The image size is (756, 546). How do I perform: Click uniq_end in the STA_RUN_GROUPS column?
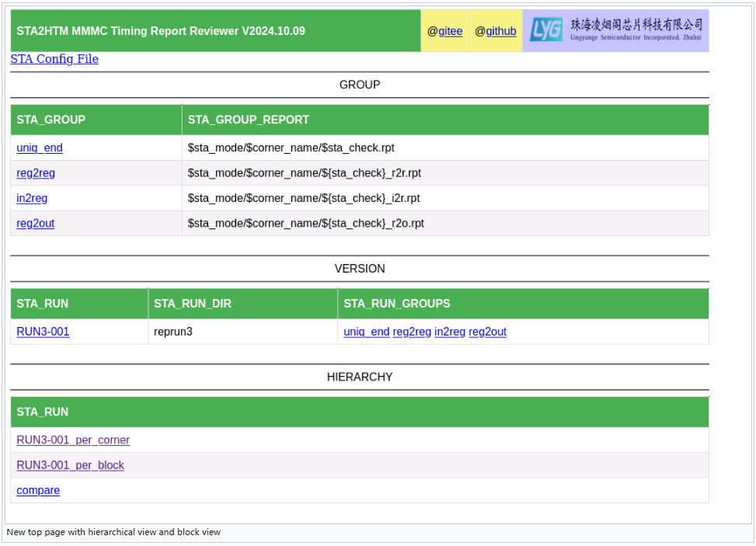click(x=366, y=332)
